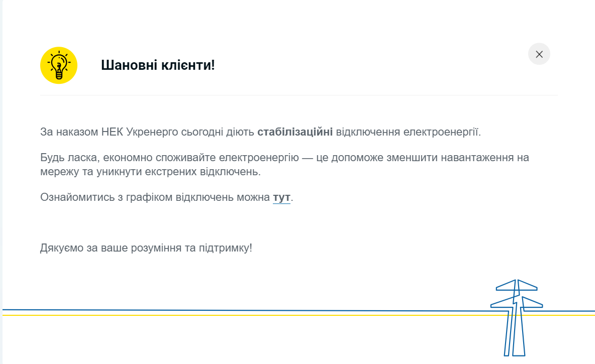595x364 pixels.
Task: Click the bold word "стабілізаційні"
Action: pyautogui.click(x=295, y=132)
